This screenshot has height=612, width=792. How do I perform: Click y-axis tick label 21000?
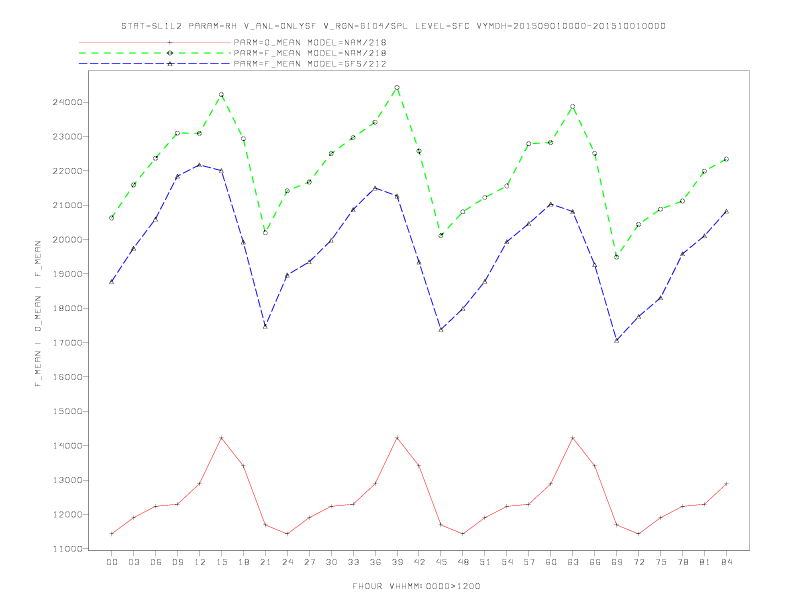tap(67, 206)
